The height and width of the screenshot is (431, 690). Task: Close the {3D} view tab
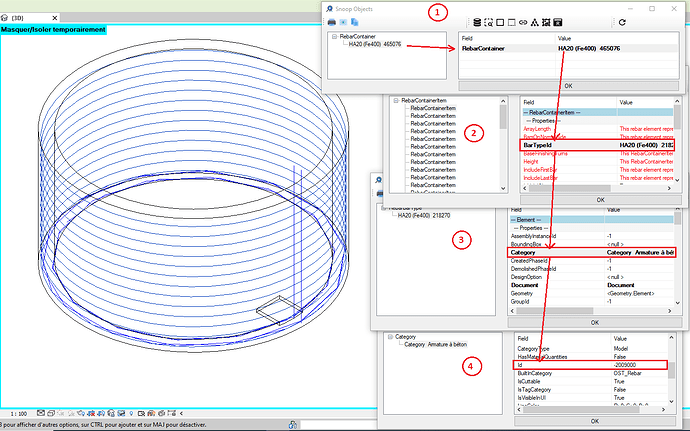(55, 18)
